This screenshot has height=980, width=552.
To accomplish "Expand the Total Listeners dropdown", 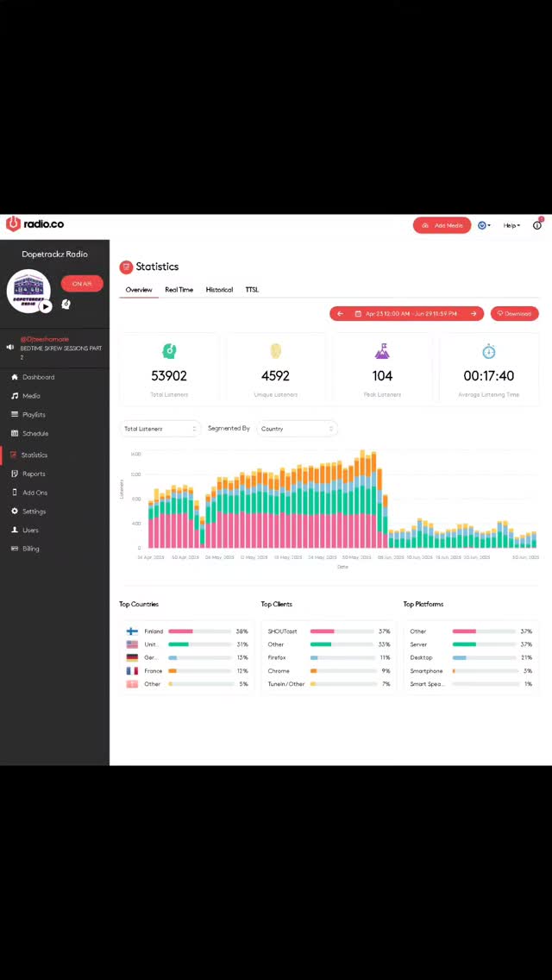I will point(160,429).
